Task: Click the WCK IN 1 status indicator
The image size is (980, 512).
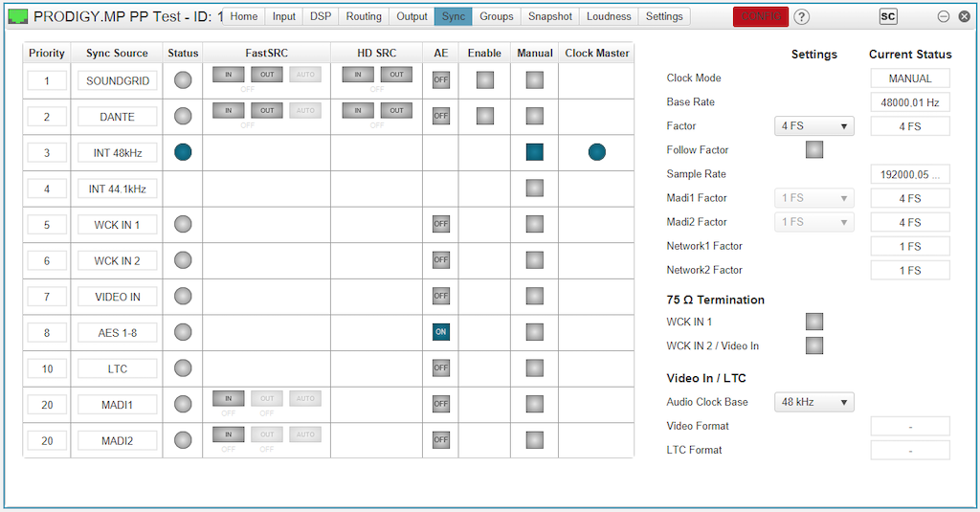Action: 183,224
